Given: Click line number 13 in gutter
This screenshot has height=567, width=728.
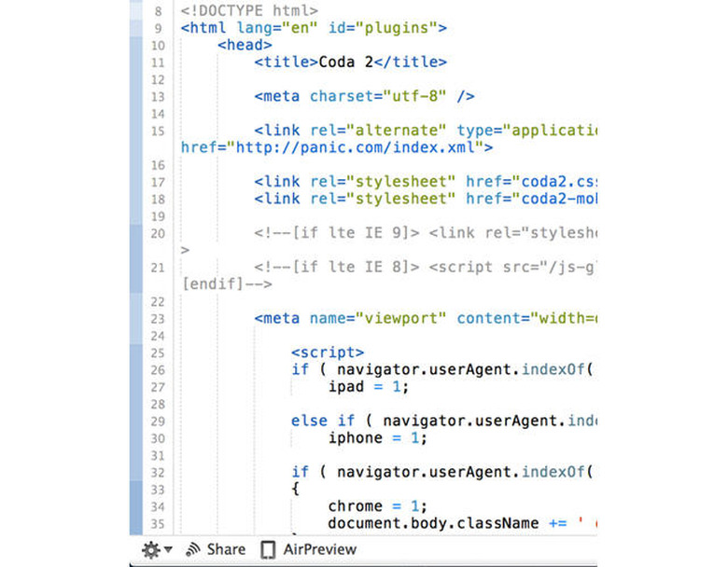Looking at the screenshot, I should [x=158, y=96].
